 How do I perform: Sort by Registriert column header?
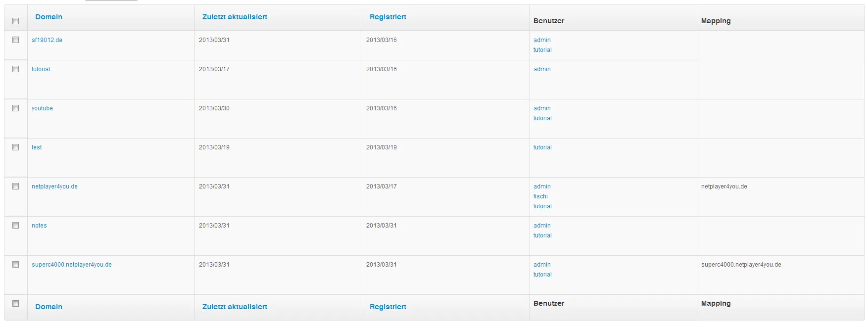click(x=388, y=17)
